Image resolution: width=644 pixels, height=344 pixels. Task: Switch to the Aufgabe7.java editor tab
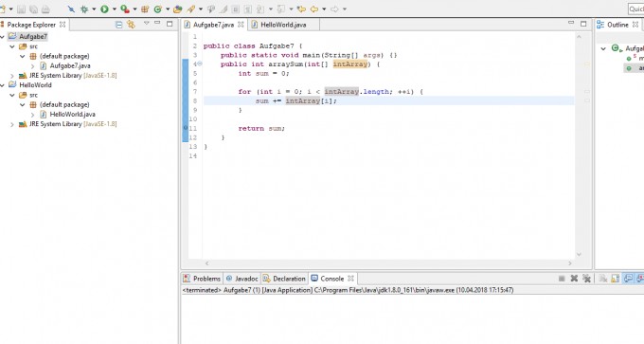213,25
